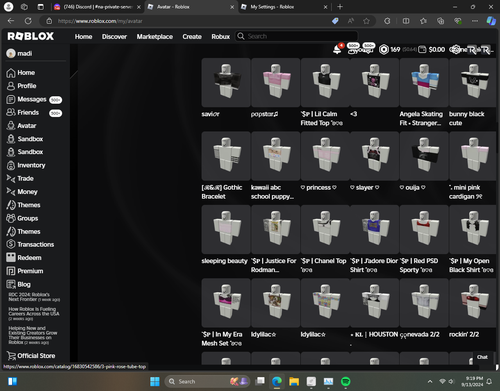This screenshot has width=500, height=391.
Task: Select the Gothic Bracelet item thumbnail
Action: click(x=226, y=156)
